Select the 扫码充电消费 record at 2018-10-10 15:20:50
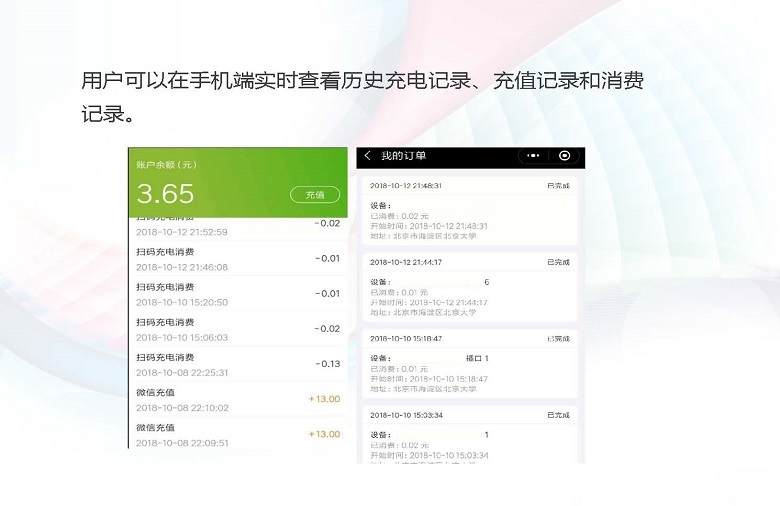This screenshot has height=506, width=780. coord(238,294)
